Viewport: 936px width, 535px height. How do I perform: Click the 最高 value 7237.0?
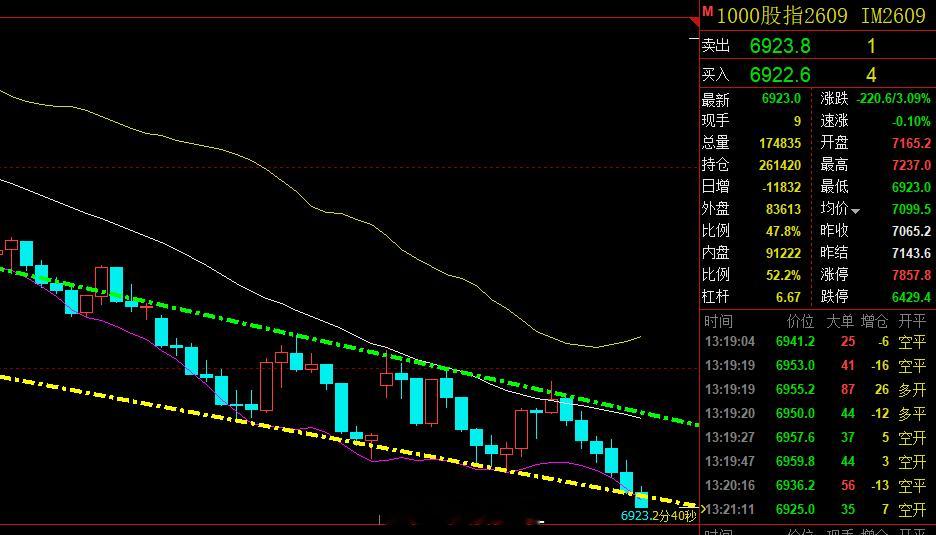[x=911, y=165]
